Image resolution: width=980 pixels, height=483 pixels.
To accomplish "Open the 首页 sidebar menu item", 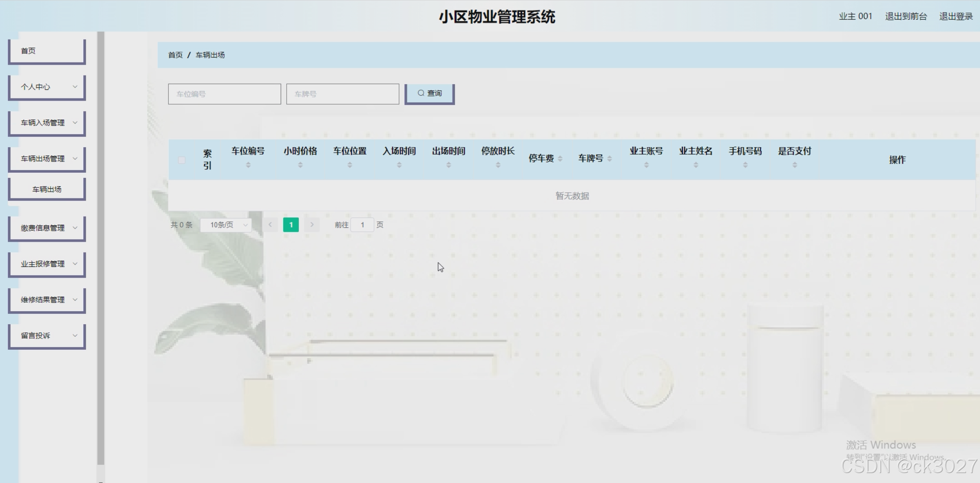I will pyautogui.click(x=47, y=51).
